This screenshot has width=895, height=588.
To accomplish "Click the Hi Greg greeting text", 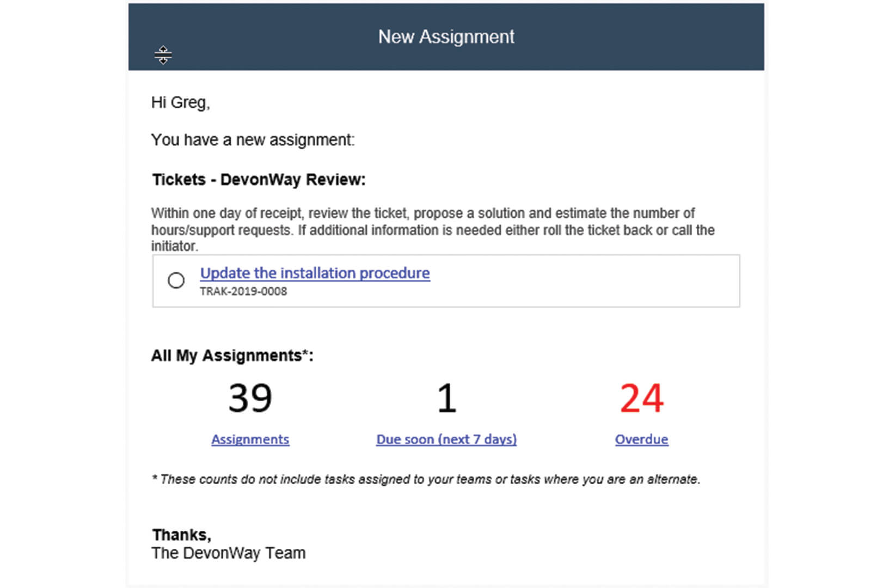I will (181, 103).
